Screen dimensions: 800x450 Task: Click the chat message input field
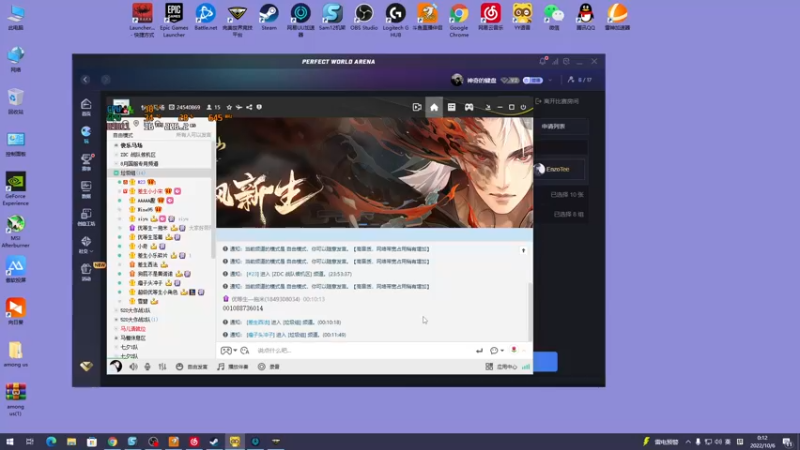pos(362,351)
